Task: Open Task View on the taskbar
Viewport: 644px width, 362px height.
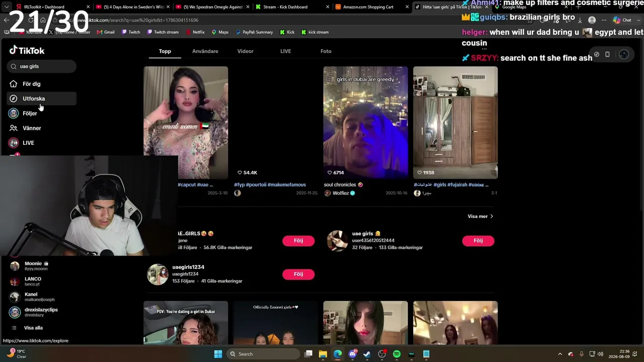Action: 309,354
